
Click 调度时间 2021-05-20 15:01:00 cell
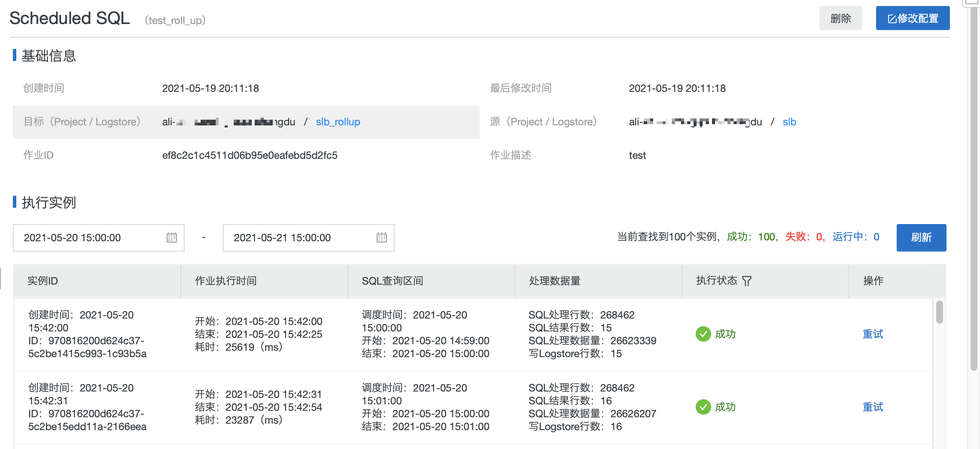pyautogui.click(x=414, y=394)
